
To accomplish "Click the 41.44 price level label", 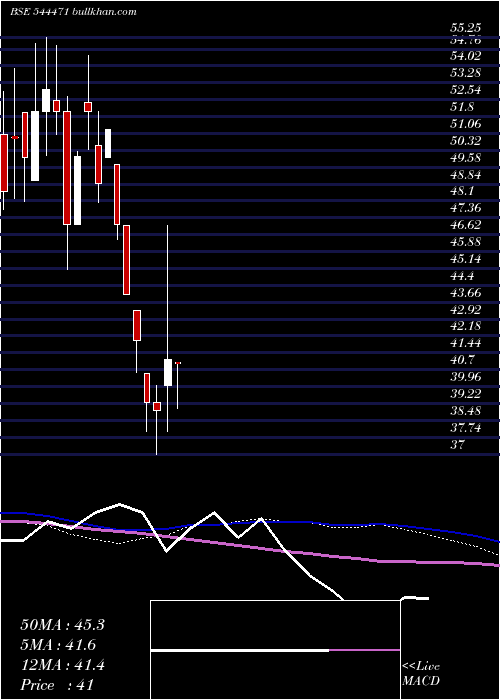I will pos(466,343).
